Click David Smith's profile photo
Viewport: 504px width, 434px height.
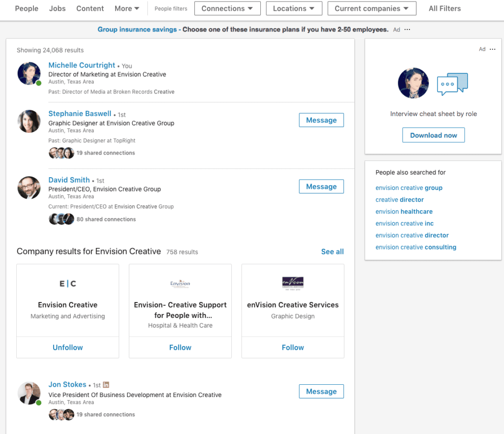(29, 187)
